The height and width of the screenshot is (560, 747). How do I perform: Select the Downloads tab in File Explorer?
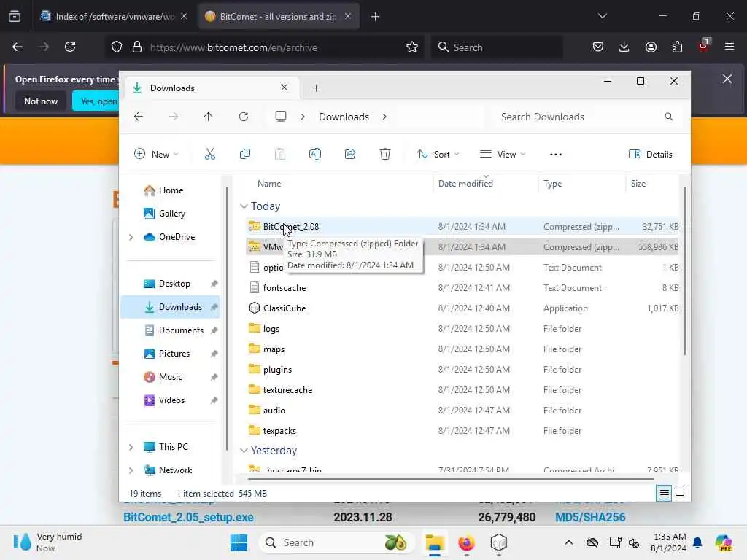point(212,87)
